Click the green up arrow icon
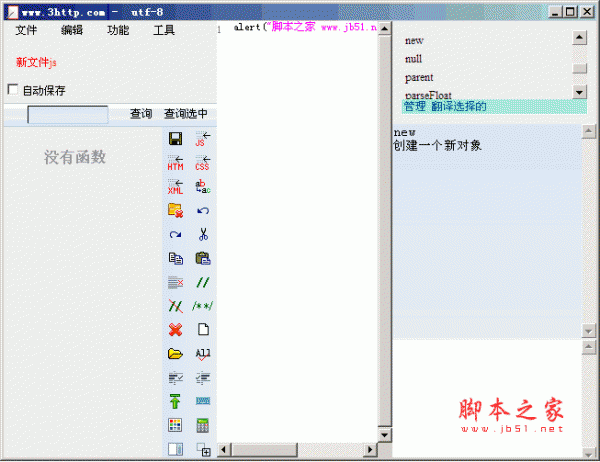 (x=175, y=401)
